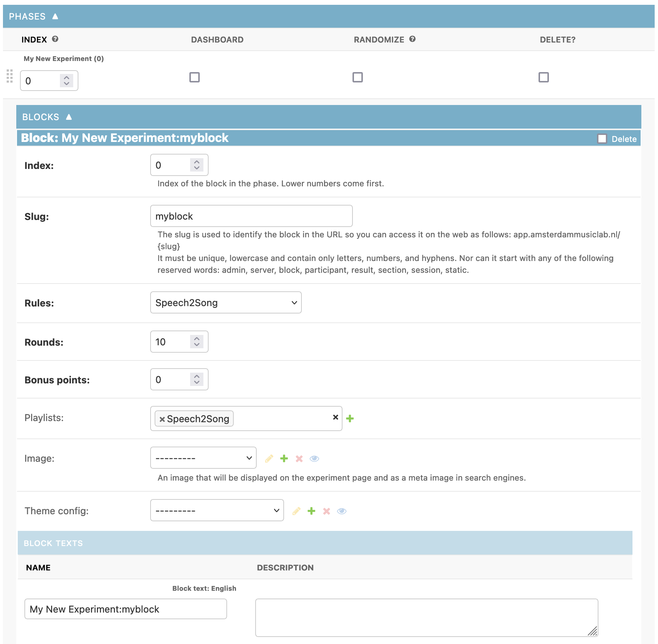
Task: Click the RANDOMIZE column help icon
Action: click(412, 39)
